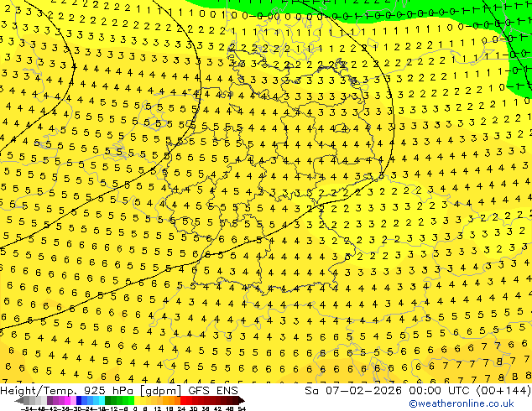Click the (00+144) forecast hour label
The width and height of the screenshot is (532, 411).
503,391
